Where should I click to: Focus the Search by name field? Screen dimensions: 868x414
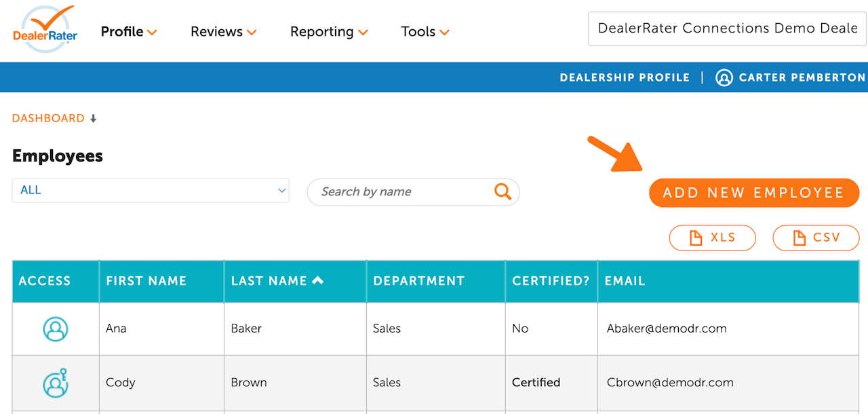click(403, 192)
